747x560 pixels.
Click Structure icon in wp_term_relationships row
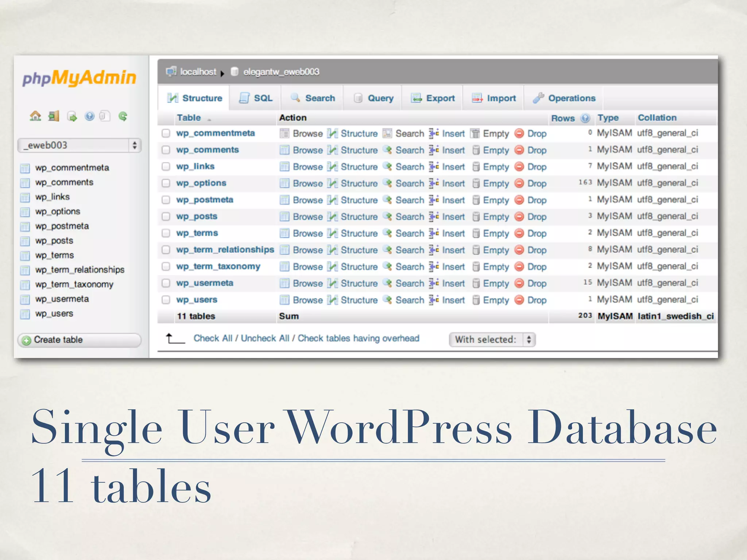pyautogui.click(x=332, y=250)
